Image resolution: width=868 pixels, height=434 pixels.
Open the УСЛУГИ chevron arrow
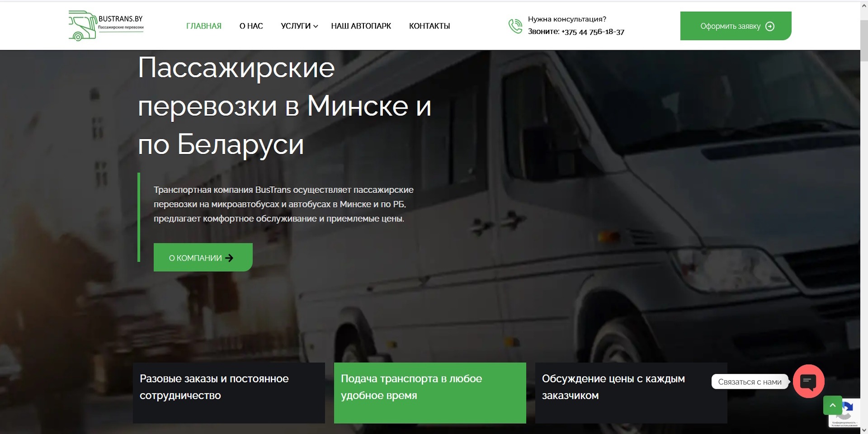pyautogui.click(x=316, y=27)
